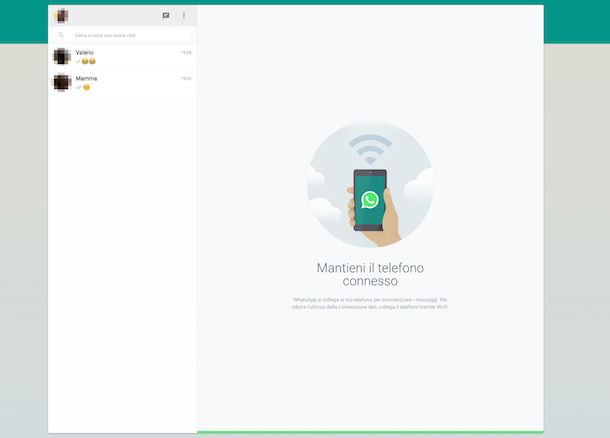This screenshot has height=438, width=610.
Task: Click the 'Mantieni il telefono connesso' heading
Action: click(x=370, y=274)
